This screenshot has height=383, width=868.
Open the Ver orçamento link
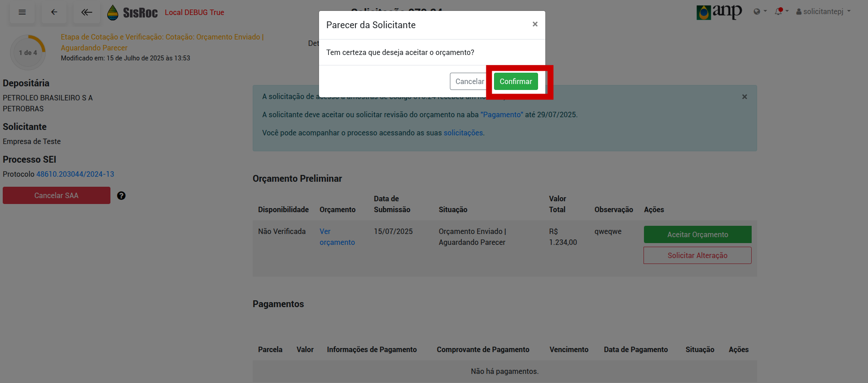click(337, 237)
